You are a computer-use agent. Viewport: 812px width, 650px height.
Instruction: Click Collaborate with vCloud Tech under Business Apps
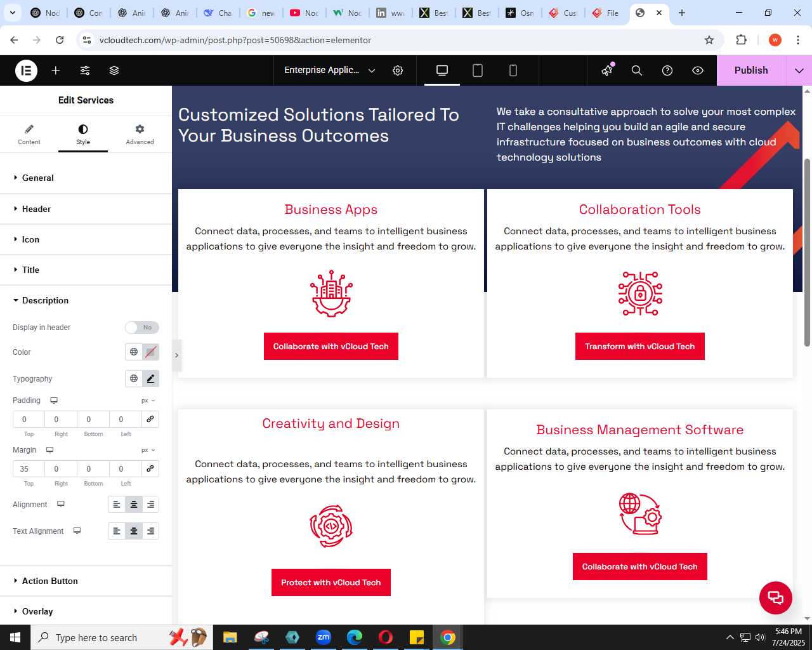(331, 347)
